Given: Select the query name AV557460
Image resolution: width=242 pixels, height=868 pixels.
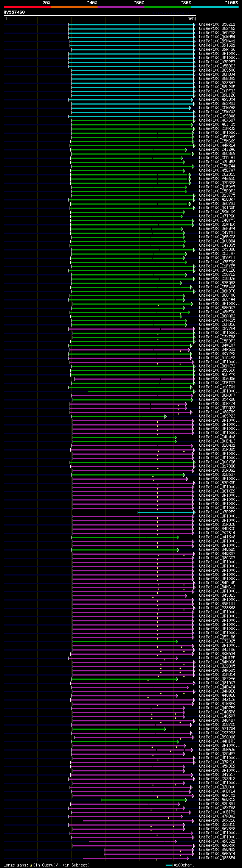Looking at the screenshot, I should 14,12.
